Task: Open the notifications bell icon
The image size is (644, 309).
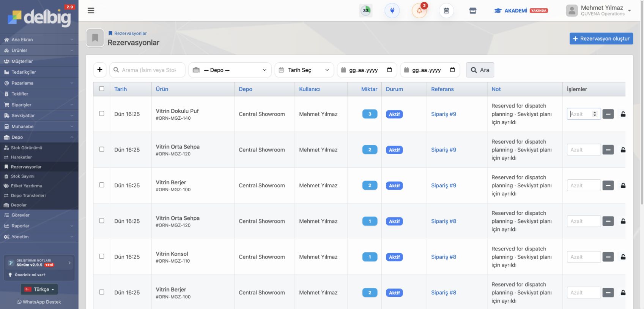Action: pos(419,11)
